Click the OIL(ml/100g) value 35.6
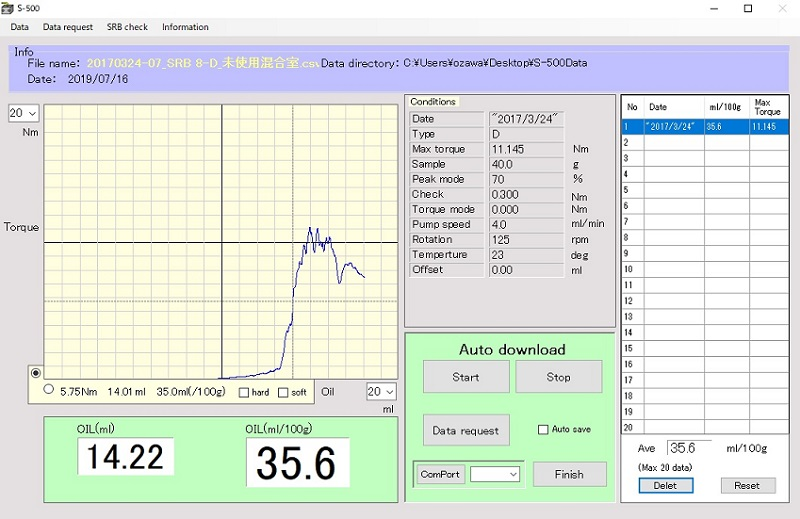800x519 pixels. (297, 462)
